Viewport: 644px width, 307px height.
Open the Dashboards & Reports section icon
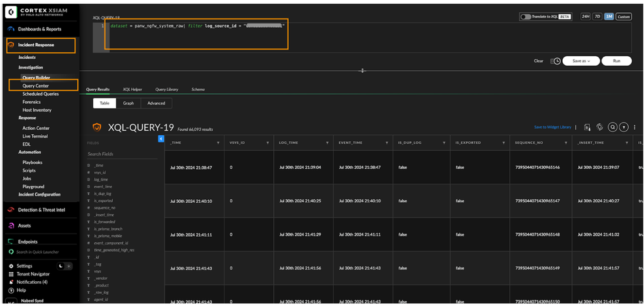coord(11,29)
